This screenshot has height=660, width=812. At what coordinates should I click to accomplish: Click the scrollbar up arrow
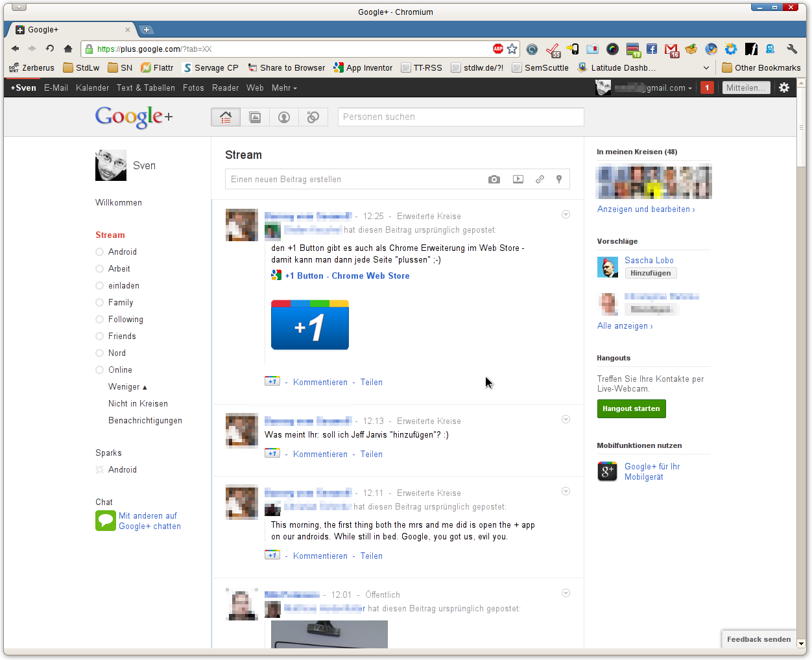(802, 83)
